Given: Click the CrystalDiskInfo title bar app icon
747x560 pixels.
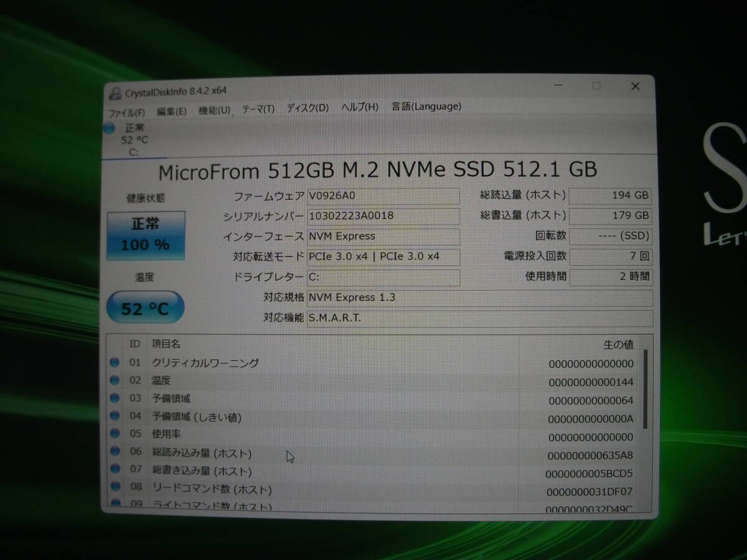Looking at the screenshot, I should [115, 93].
